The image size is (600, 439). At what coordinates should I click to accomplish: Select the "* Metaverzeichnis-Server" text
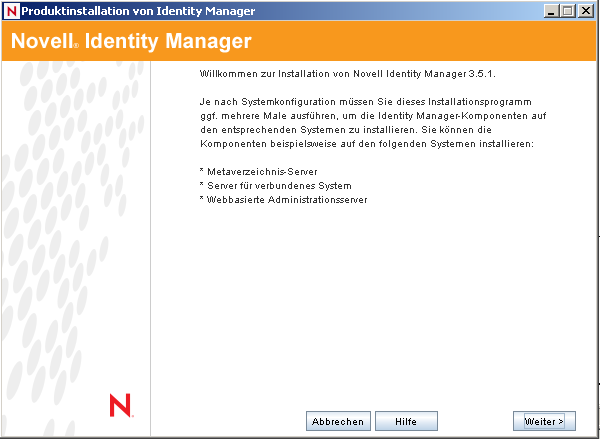[259, 172]
